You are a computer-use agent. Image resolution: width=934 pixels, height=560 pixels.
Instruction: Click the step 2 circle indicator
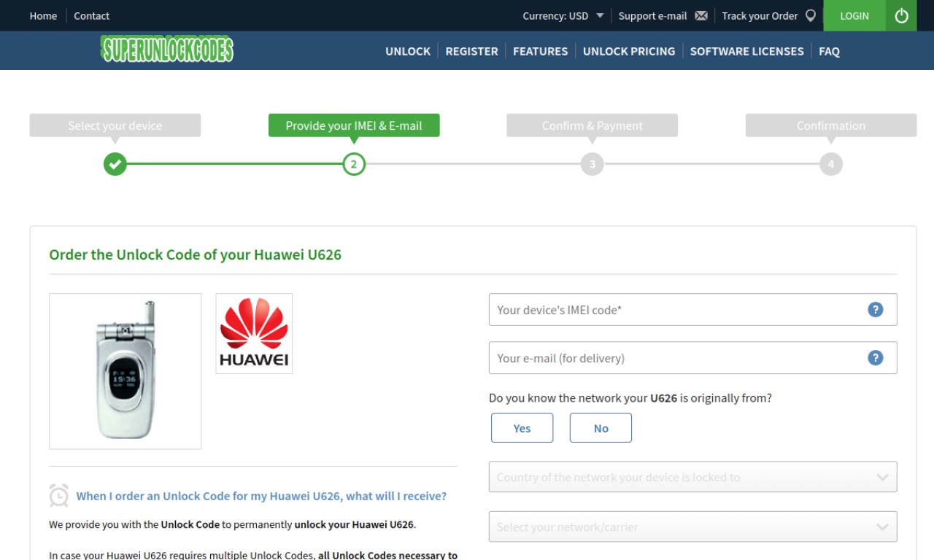(x=354, y=164)
